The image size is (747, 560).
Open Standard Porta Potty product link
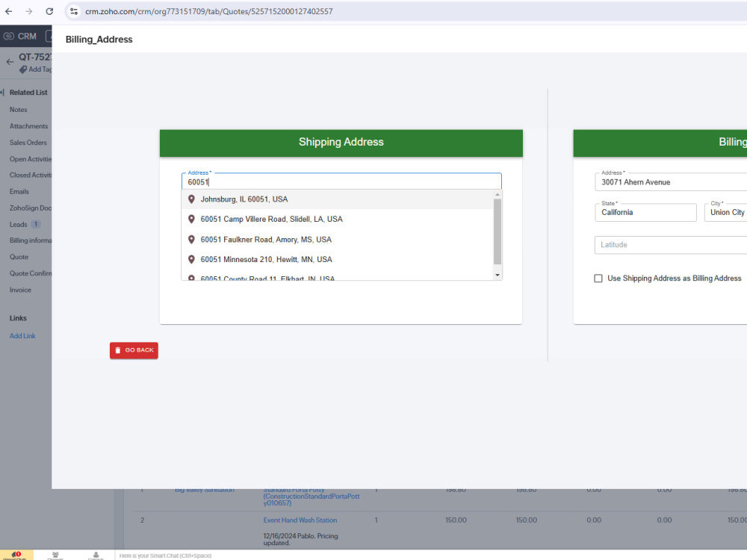point(311,497)
